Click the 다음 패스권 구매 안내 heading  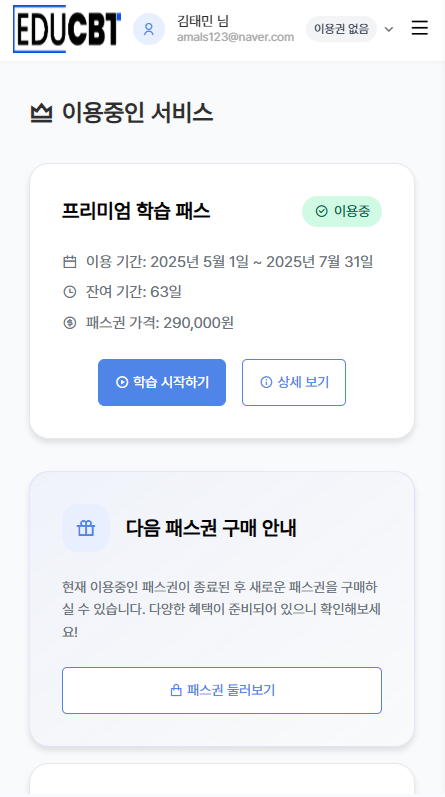pyautogui.click(x=211, y=529)
